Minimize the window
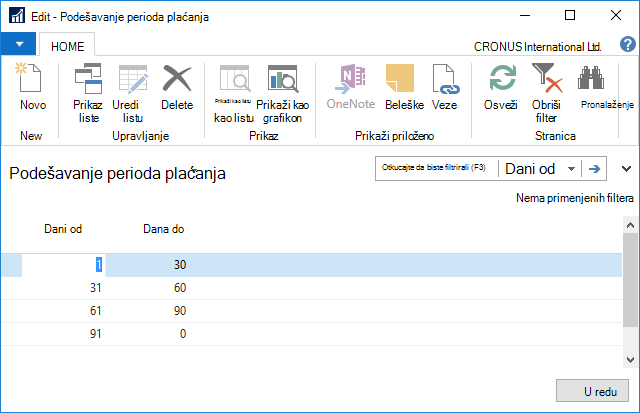Image resolution: width=640 pixels, height=413 pixels. 525,16
